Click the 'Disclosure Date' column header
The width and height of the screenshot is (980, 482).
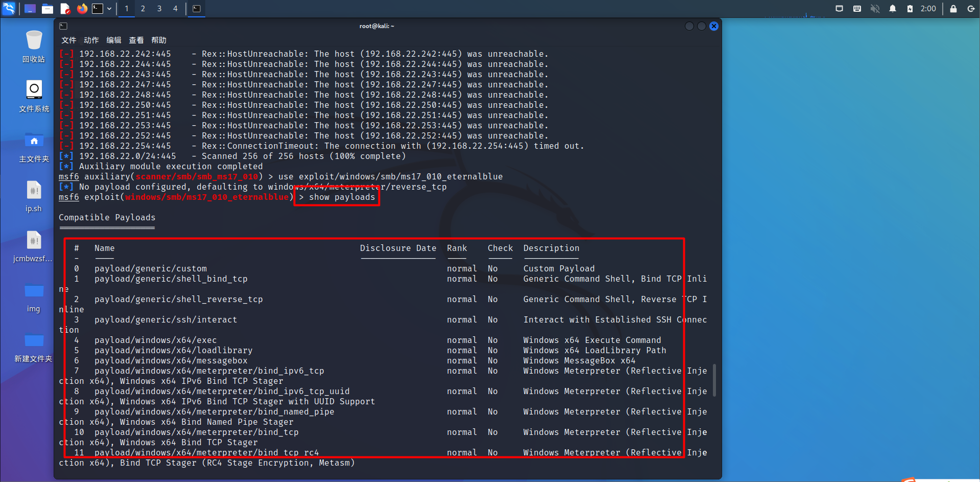[398, 248]
